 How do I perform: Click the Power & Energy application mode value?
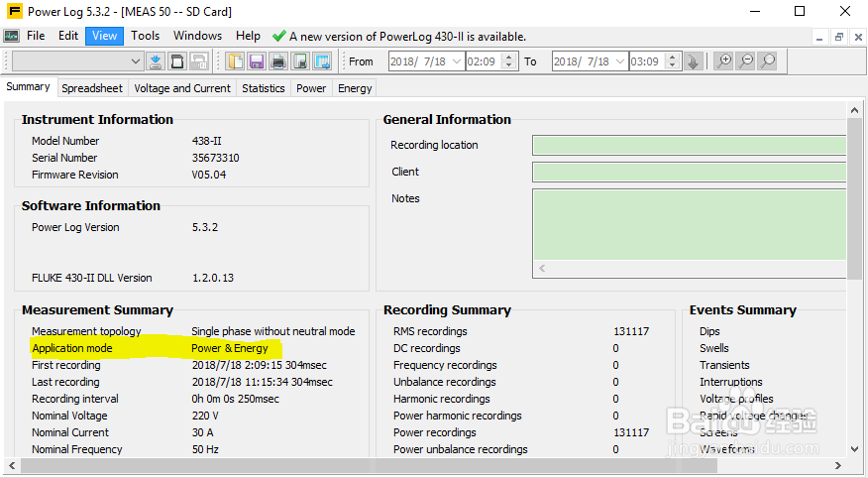point(229,348)
